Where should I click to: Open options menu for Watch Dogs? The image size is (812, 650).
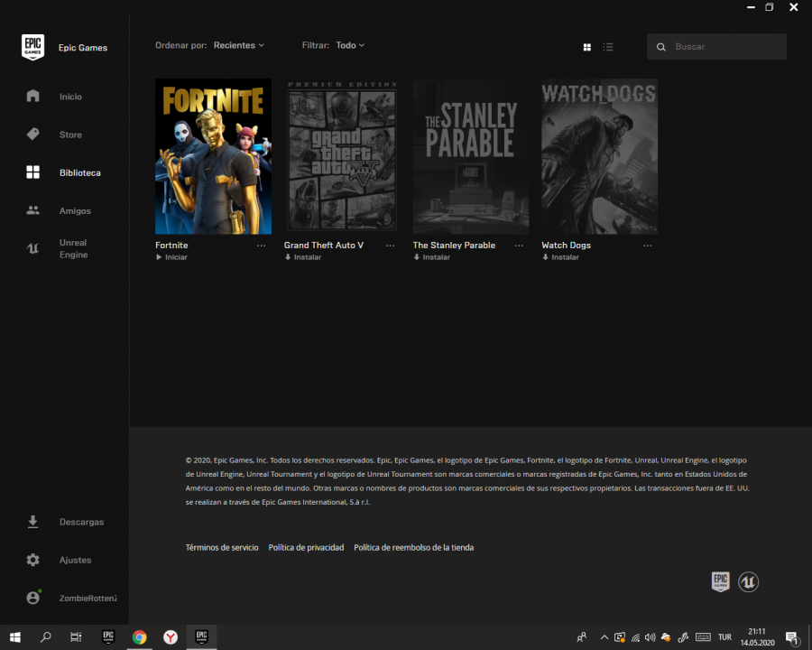coord(648,246)
